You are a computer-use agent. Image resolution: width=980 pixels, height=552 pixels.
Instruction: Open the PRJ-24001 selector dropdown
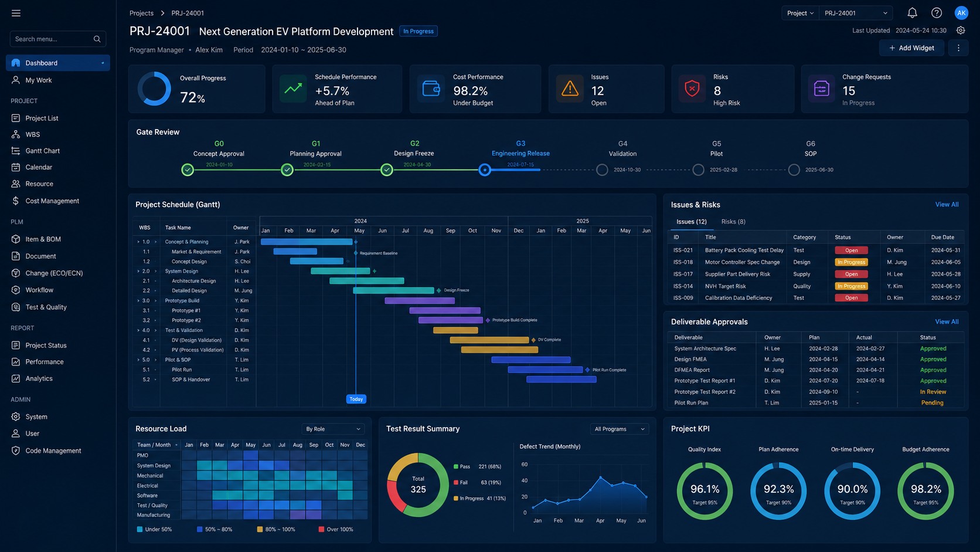point(856,13)
